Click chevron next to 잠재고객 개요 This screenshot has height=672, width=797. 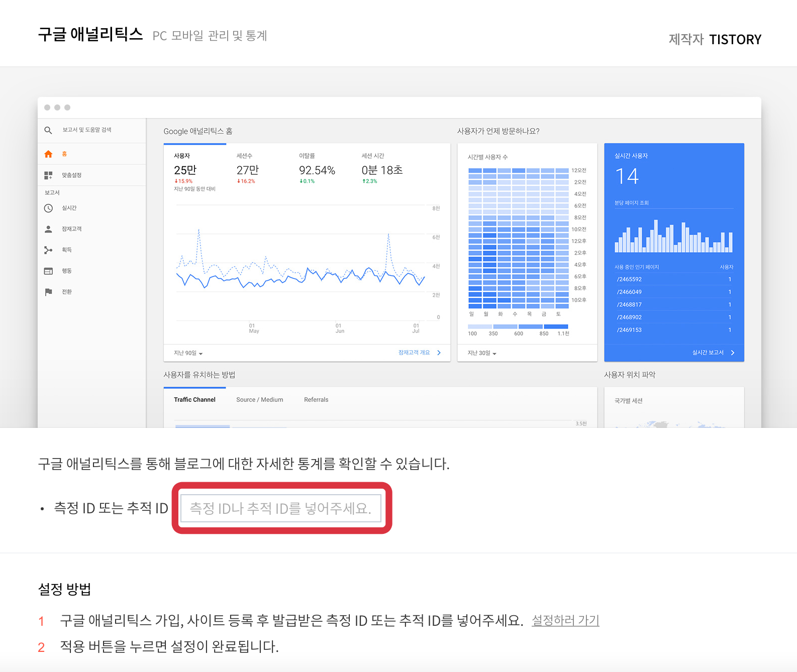(x=439, y=353)
